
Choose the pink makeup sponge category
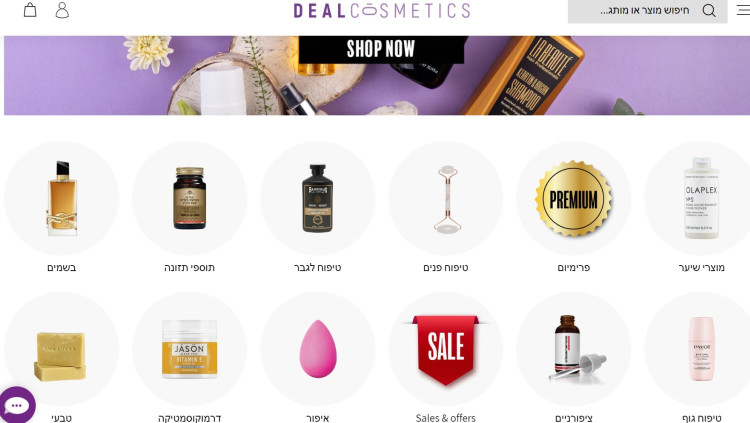pyautogui.click(x=318, y=349)
